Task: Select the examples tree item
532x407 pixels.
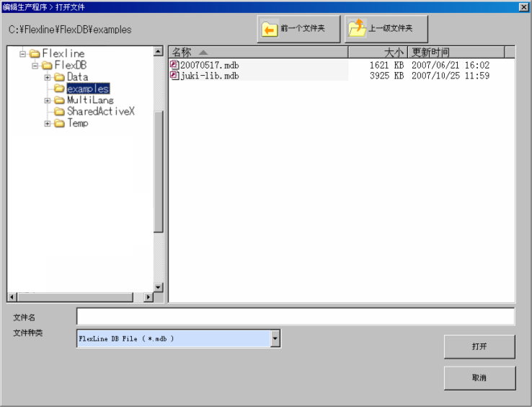Action: pyautogui.click(x=88, y=89)
